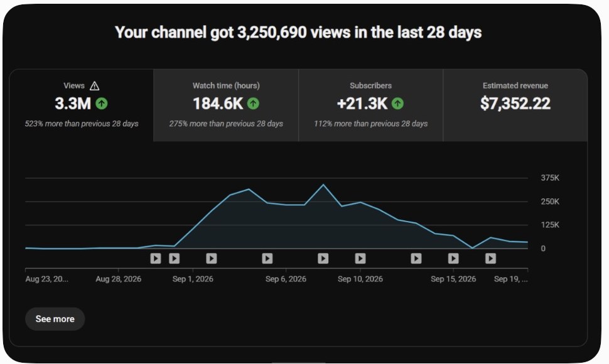Select the video marker on Sep 17
The height and width of the screenshot is (364, 609).
[x=490, y=259]
